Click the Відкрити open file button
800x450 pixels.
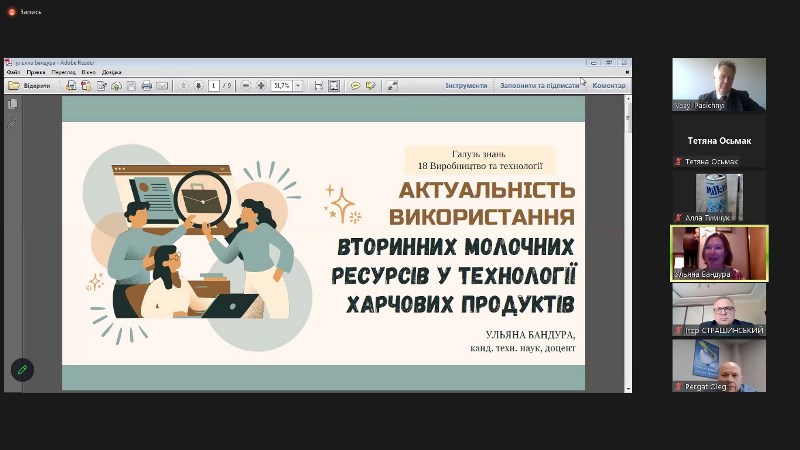30,86
